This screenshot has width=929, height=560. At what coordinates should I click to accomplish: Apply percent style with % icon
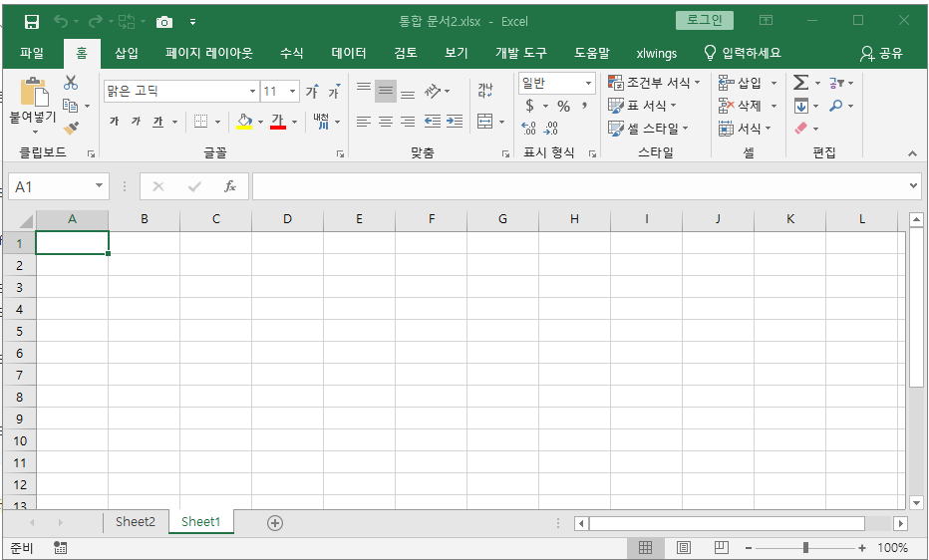tap(563, 106)
